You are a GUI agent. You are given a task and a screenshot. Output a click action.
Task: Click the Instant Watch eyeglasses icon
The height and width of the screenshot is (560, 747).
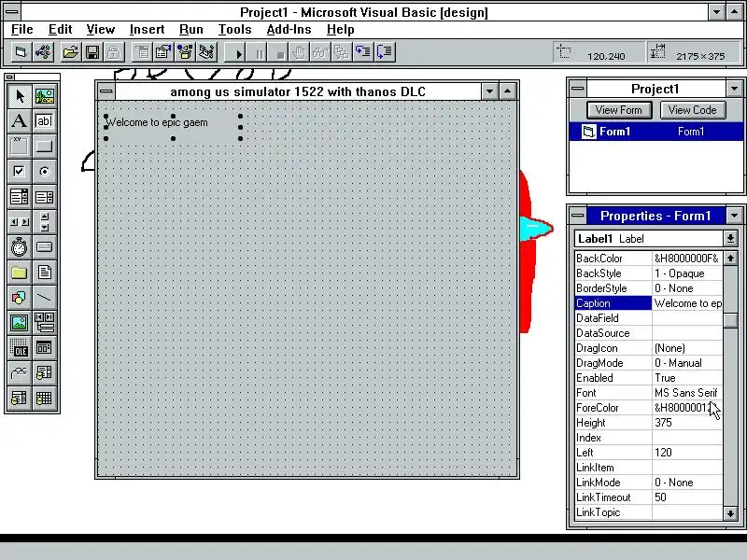pyautogui.click(x=320, y=52)
